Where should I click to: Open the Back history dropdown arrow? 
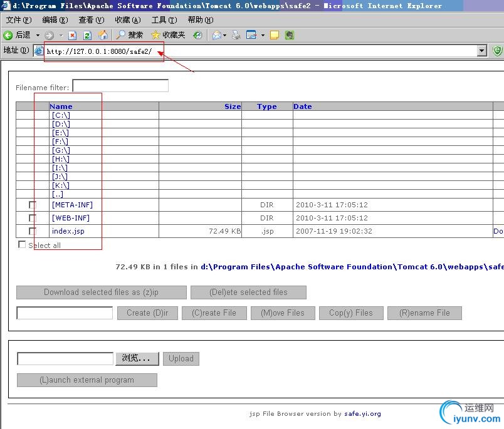(x=38, y=35)
